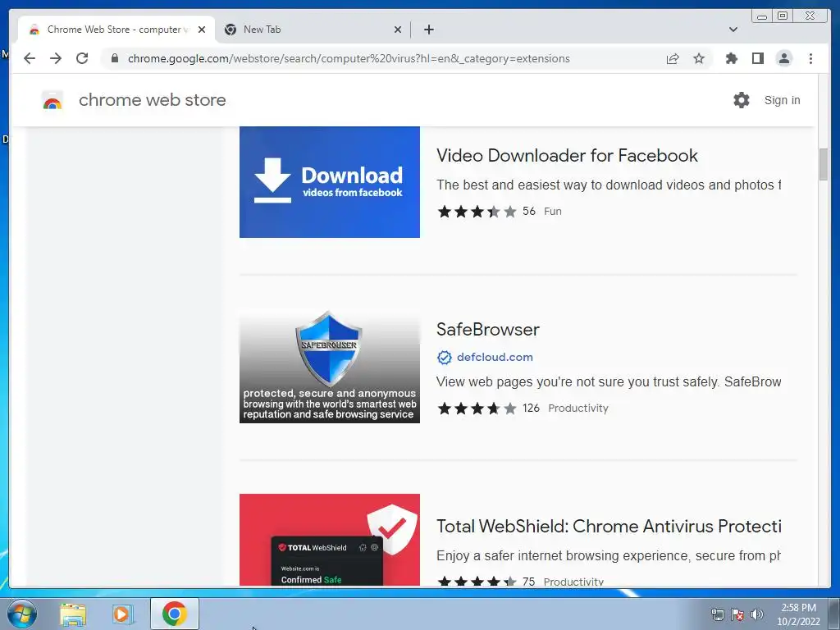Image resolution: width=840 pixels, height=630 pixels.
Task: Close the Chrome Web Store tab
Action: (202, 30)
